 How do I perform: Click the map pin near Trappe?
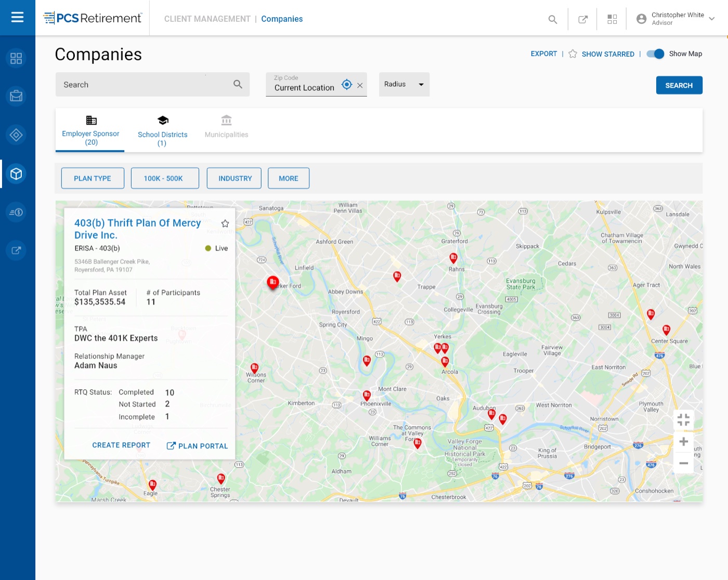click(x=397, y=276)
